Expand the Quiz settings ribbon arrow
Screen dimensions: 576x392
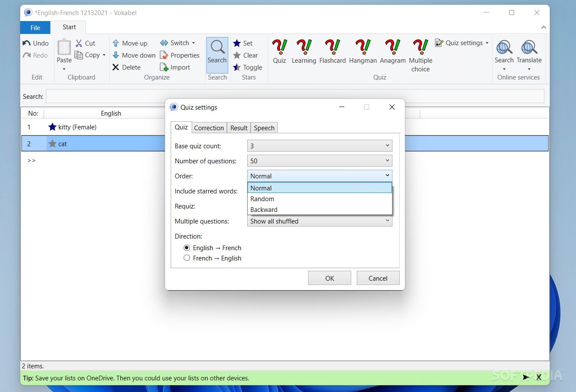click(x=487, y=43)
